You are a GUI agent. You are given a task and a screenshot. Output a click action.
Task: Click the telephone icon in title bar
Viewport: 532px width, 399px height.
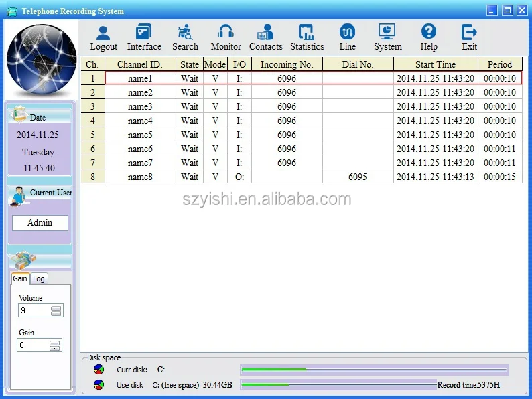(x=12, y=11)
